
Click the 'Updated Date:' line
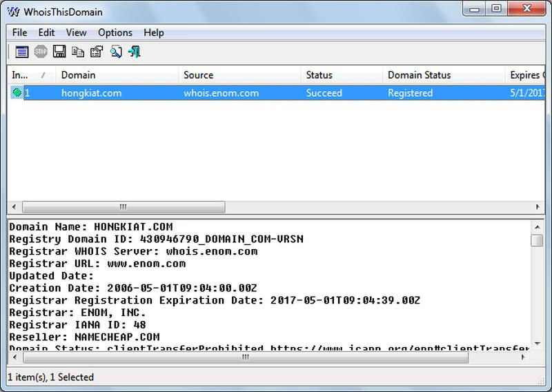point(51,276)
